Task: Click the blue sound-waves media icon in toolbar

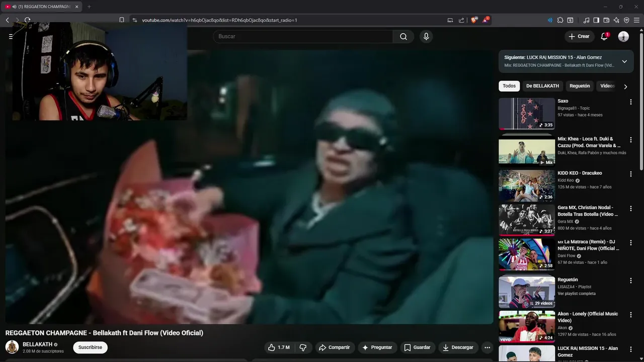Action: click(550, 20)
